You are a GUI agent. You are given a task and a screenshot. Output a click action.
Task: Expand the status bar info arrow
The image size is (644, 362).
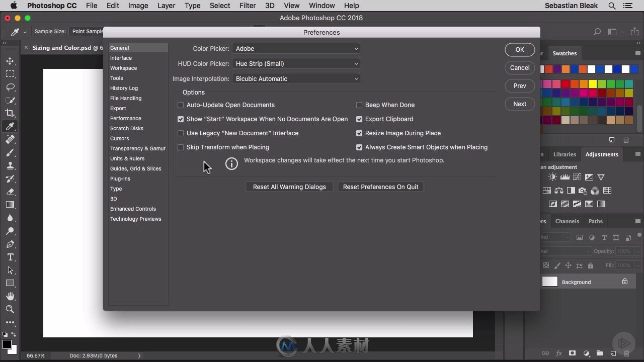139,356
